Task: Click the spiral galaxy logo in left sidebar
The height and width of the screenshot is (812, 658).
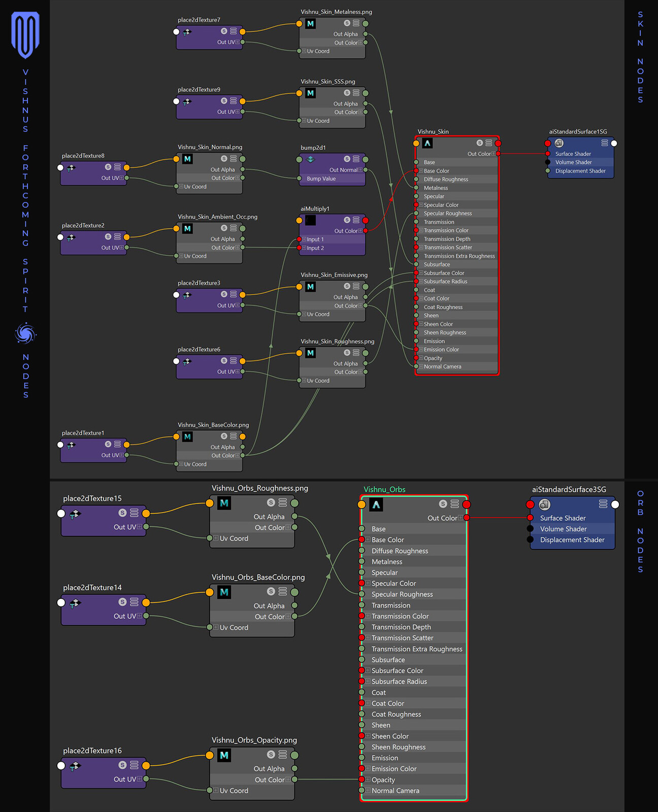Action: tap(25, 334)
